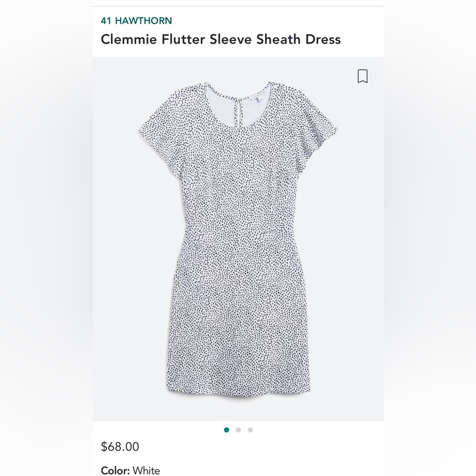Open the 41 HAWTHORN brand page
Screen dimensions: 476x476
[x=137, y=20]
